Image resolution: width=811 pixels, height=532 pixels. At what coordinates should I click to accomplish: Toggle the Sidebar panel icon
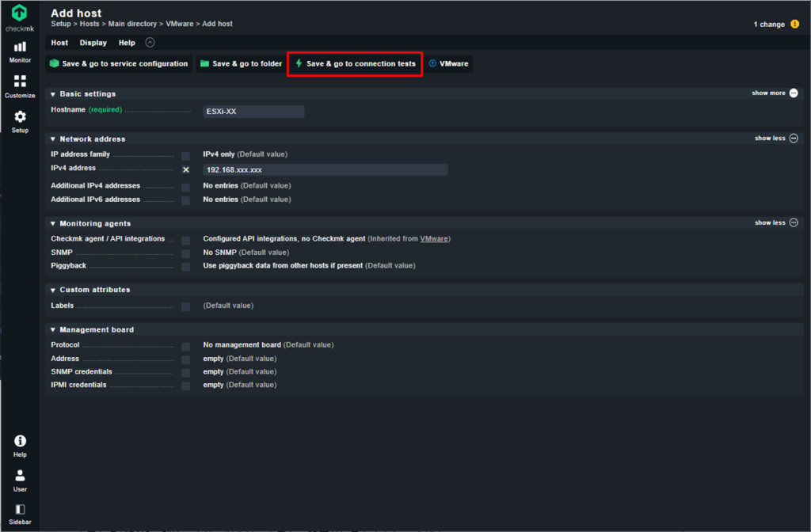[x=20, y=515]
